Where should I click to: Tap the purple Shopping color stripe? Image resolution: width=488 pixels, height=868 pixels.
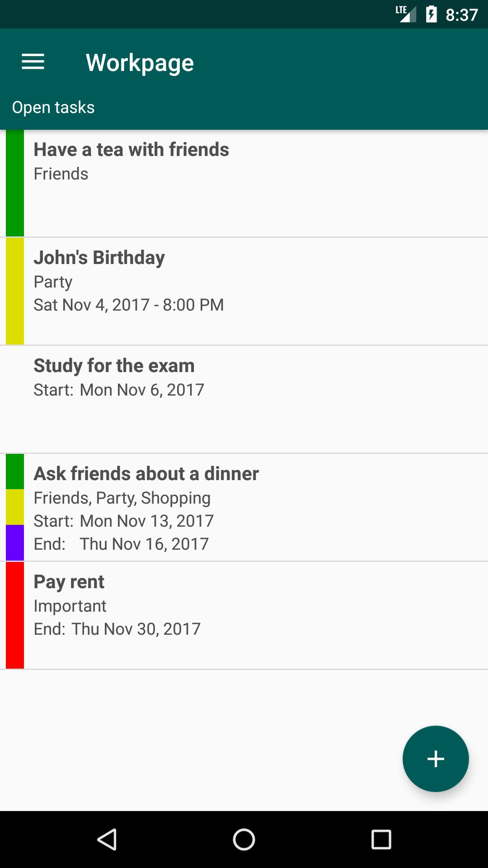15,542
